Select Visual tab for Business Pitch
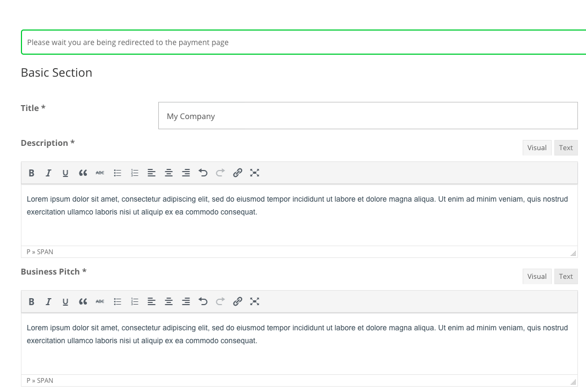Viewport: 586px width, 392px height. coord(537,276)
